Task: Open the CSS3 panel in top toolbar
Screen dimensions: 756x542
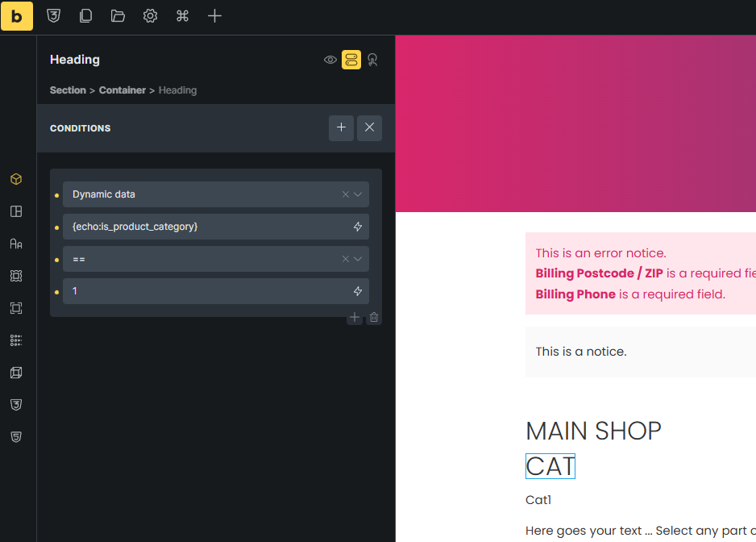Action: point(53,16)
